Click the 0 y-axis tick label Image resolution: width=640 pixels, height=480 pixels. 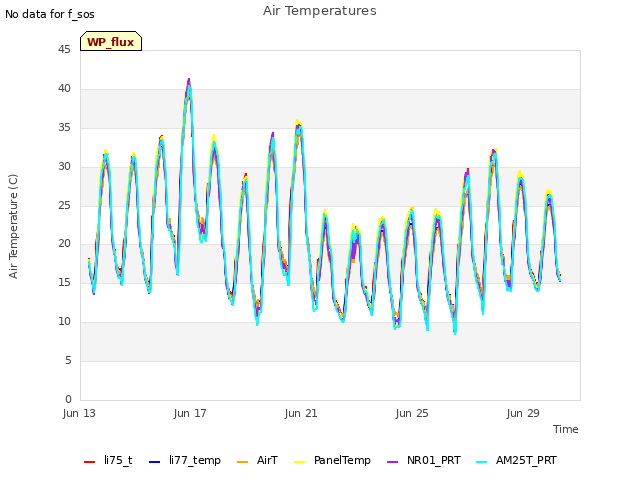68,399
